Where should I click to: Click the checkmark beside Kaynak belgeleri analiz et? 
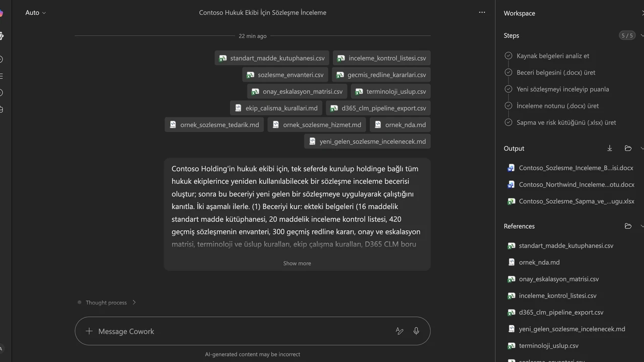(x=508, y=56)
